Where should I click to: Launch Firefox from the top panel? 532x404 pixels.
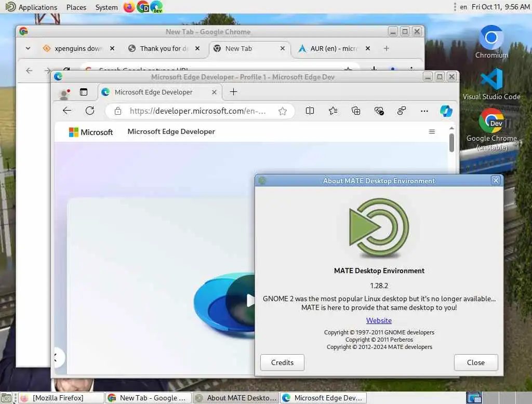[x=129, y=7]
